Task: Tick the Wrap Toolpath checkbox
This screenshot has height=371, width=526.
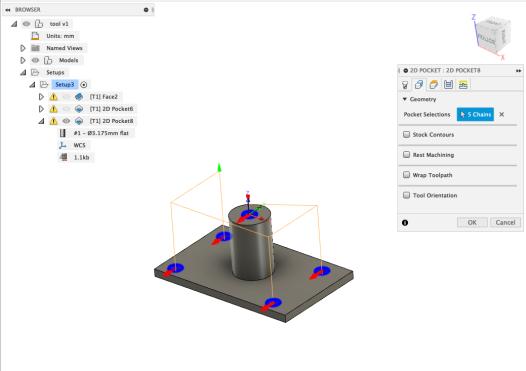Action: [x=406, y=175]
